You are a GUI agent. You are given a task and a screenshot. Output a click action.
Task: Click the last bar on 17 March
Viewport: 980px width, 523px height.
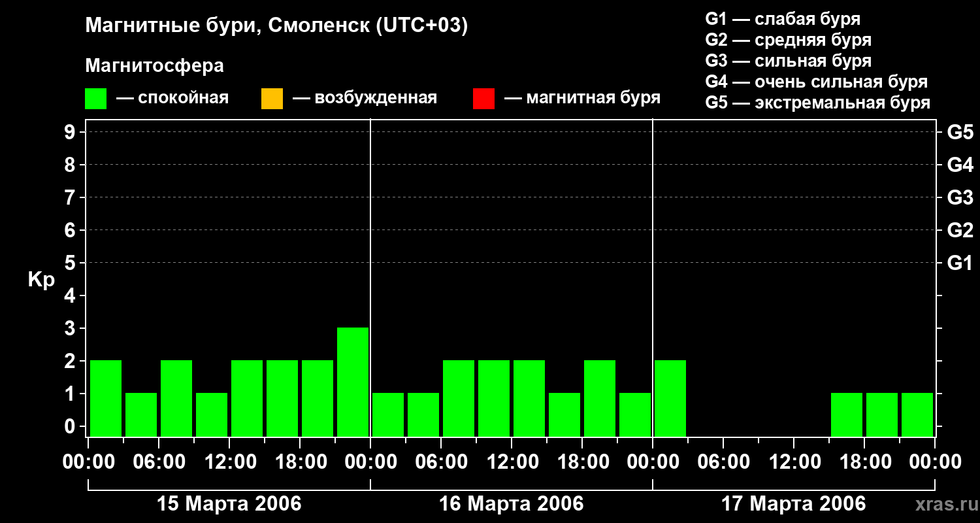pos(917,414)
